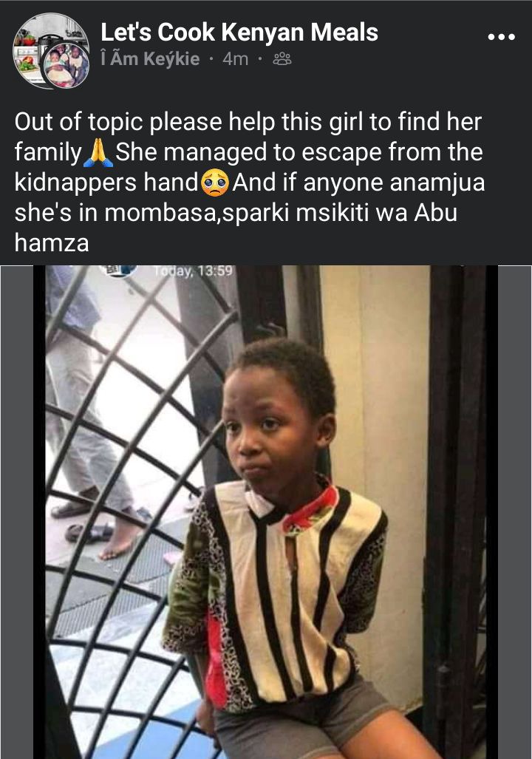The width and height of the screenshot is (532, 759).
Task: Open the attached photo of the girl
Action: point(266,511)
